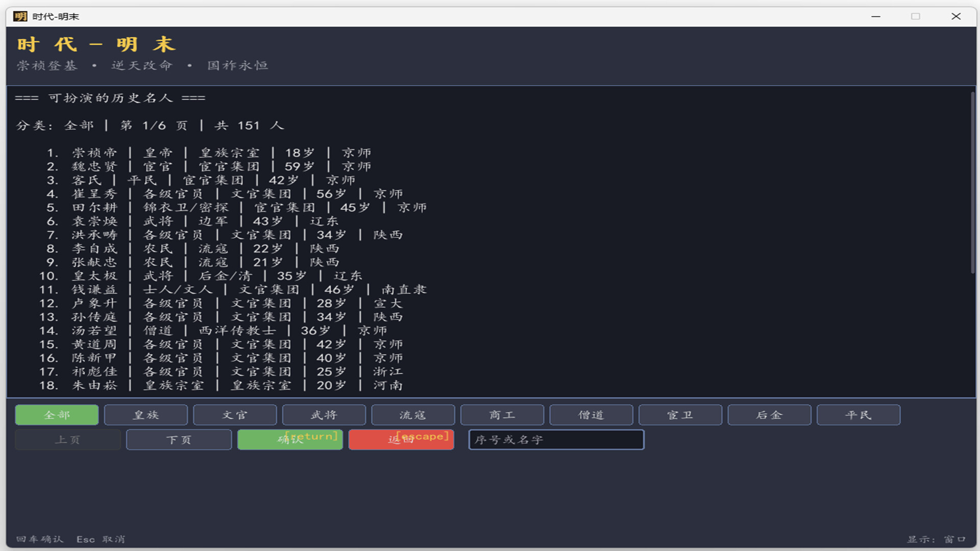Click the 明 app icon in title bar

click(20, 16)
